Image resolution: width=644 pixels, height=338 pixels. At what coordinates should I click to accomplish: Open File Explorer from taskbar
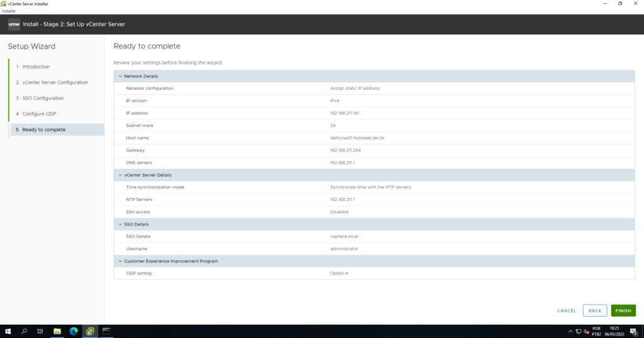tap(57, 332)
